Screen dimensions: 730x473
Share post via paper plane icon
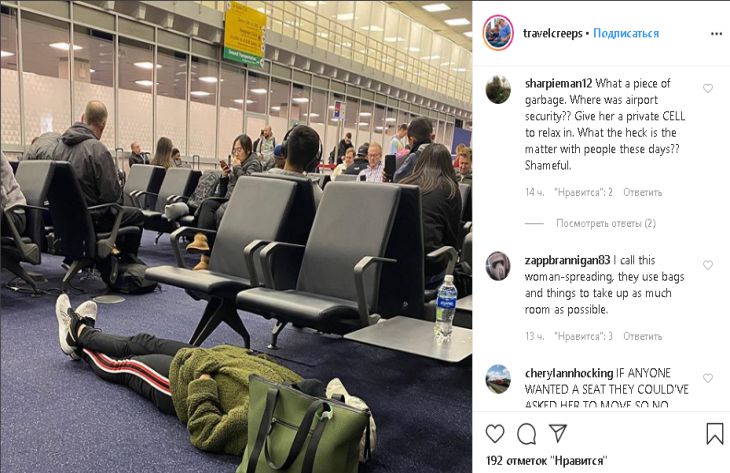(558, 433)
